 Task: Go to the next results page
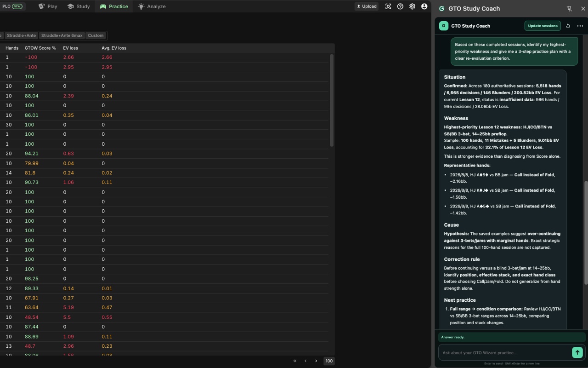pyautogui.click(x=316, y=361)
